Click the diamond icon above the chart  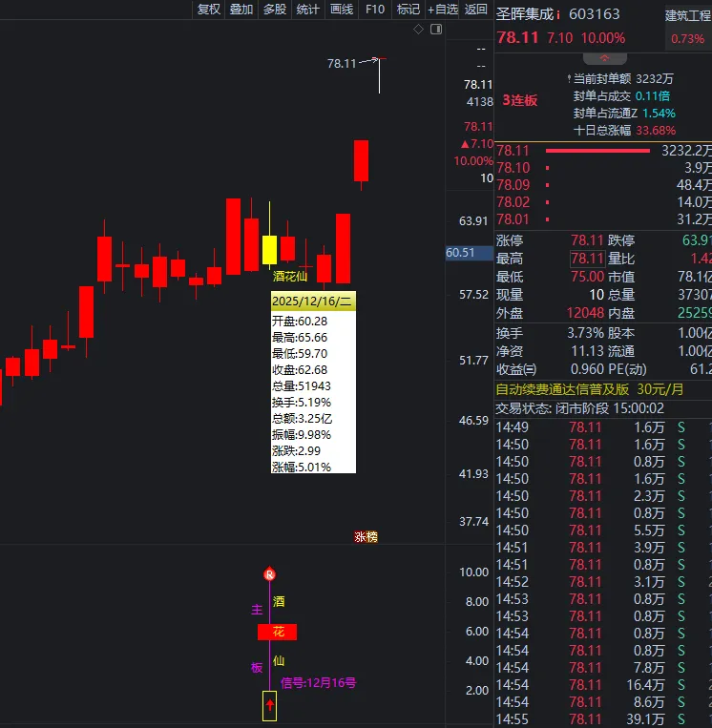pos(418,30)
